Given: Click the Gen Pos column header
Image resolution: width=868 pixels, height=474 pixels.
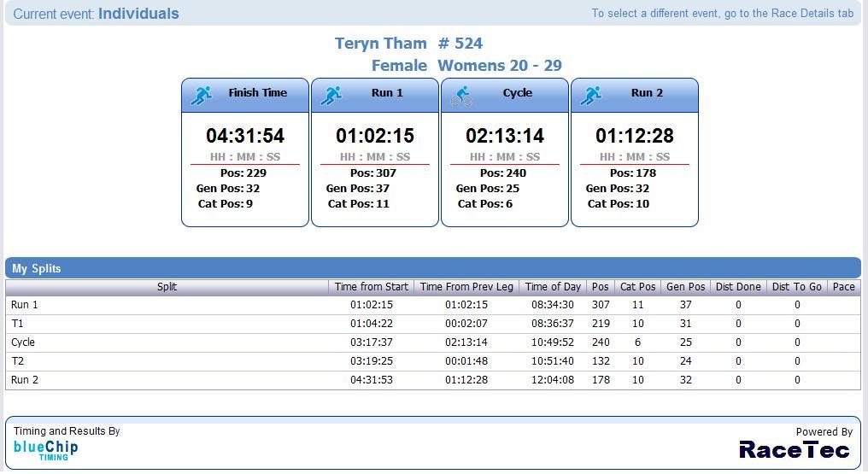Looking at the screenshot, I should click(x=685, y=287).
